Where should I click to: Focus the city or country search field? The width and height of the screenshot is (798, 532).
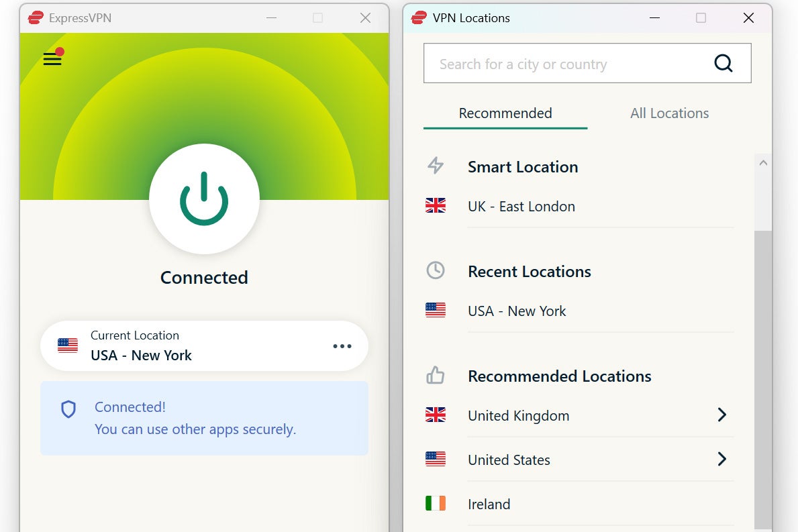tap(564, 64)
